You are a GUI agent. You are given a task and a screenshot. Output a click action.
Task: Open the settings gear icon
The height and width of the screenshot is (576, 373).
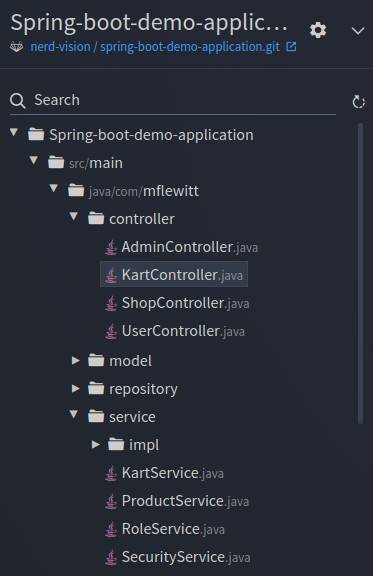click(x=318, y=30)
